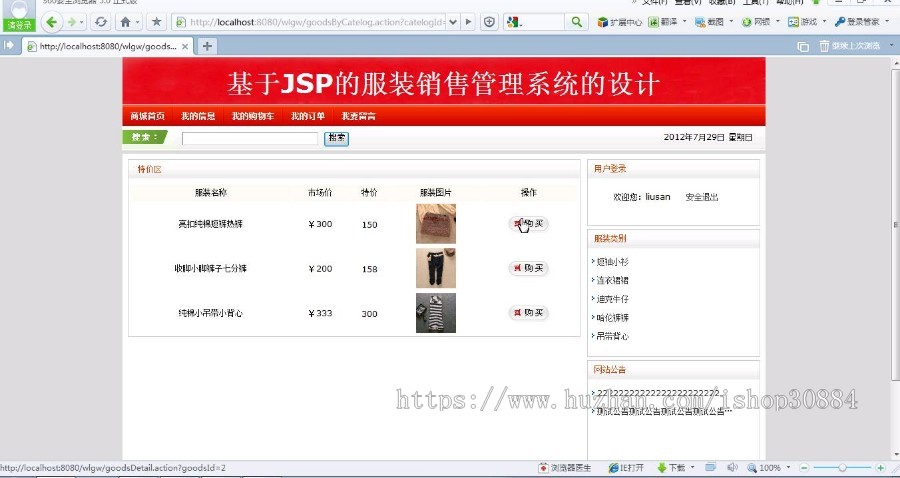Image resolution: width=900 pixels, height=478 pixels.
Task: Open the 连衣裙裙 clothing category
Action: coord(612,280)
